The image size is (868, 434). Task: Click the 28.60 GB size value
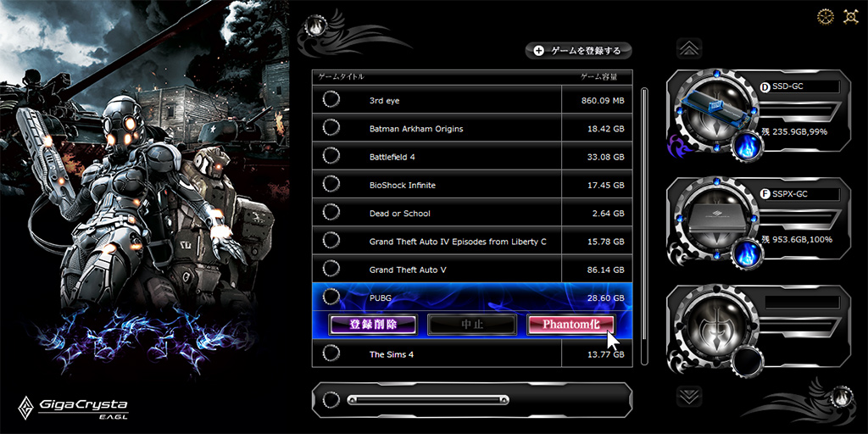(605, 298)
